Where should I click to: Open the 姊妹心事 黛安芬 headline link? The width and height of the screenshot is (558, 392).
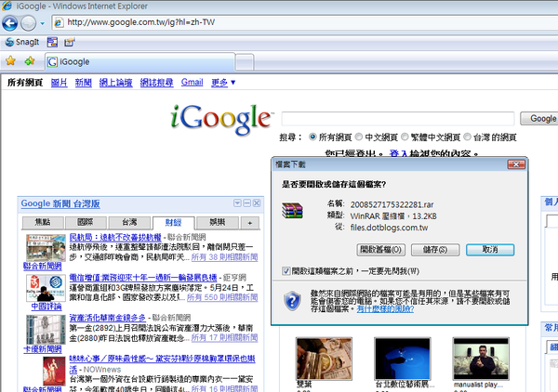tap(162, 359)
